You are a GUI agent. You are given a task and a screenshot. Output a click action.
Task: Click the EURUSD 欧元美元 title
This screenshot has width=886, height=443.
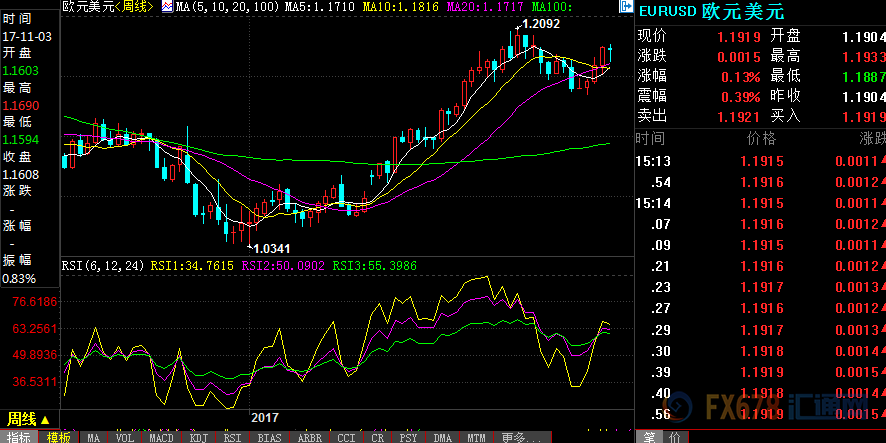coord(712,12)
